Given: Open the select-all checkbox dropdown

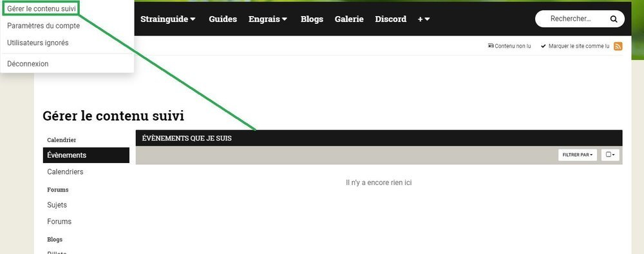Looking at the screenshot, I should [x=611, y=155].
